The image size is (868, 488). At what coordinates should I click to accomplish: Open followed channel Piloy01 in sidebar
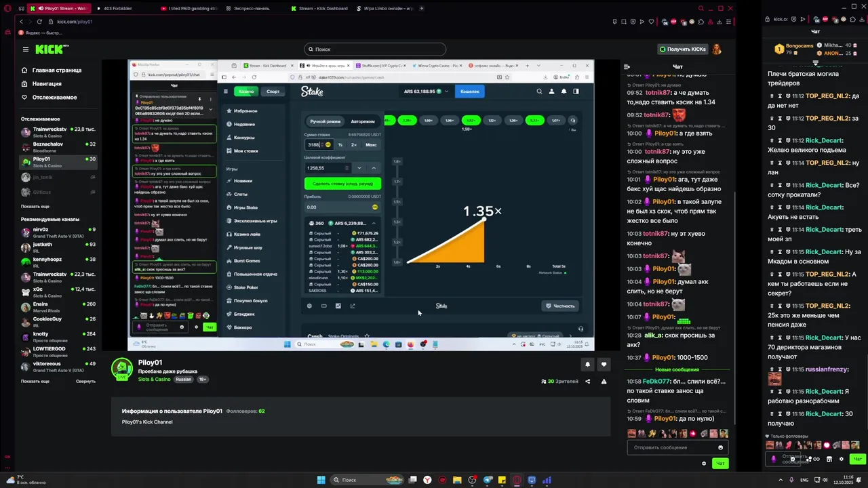pos(58,161)
